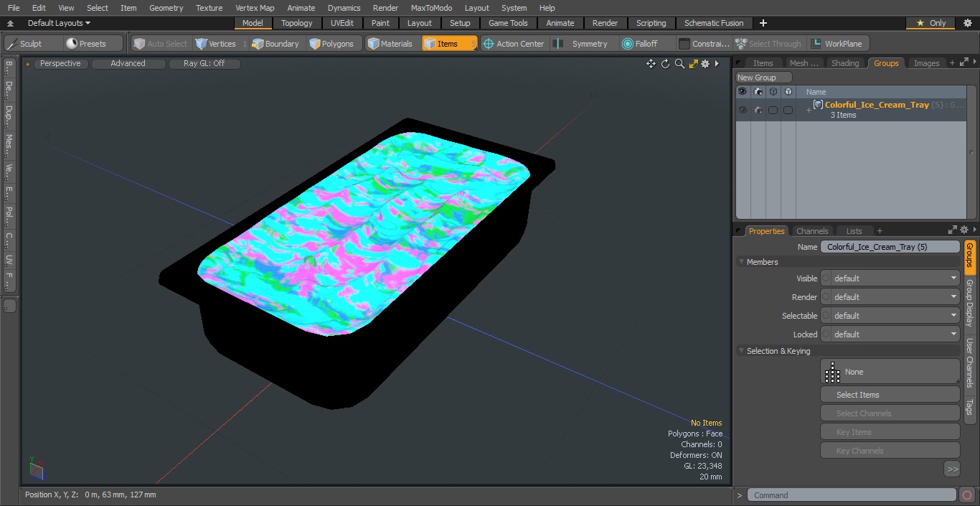
Task: Open the Locked dropdown
Action: (890, 334)
